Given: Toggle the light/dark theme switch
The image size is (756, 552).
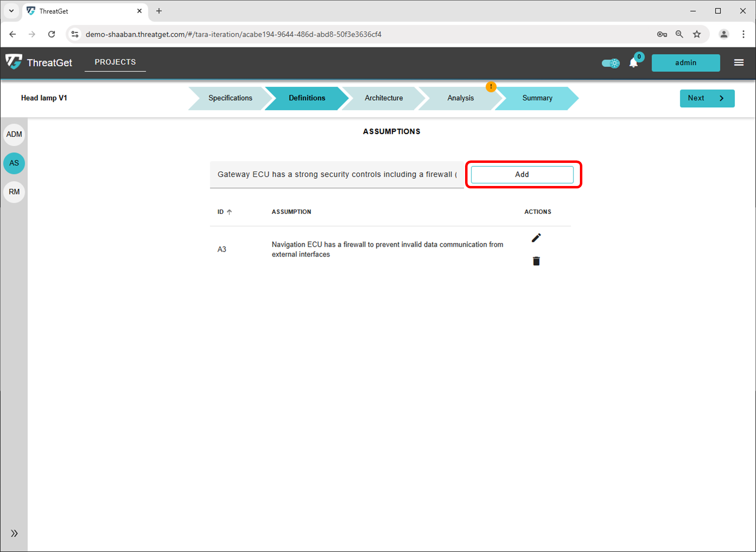Looking at the screenshot, I should pos(611,63).
